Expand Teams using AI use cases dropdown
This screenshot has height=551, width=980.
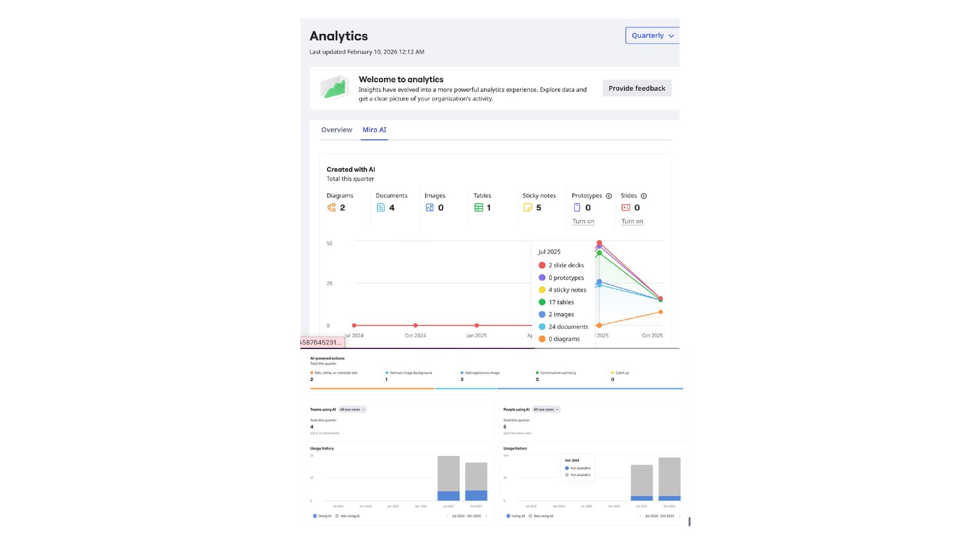point(352,409)
